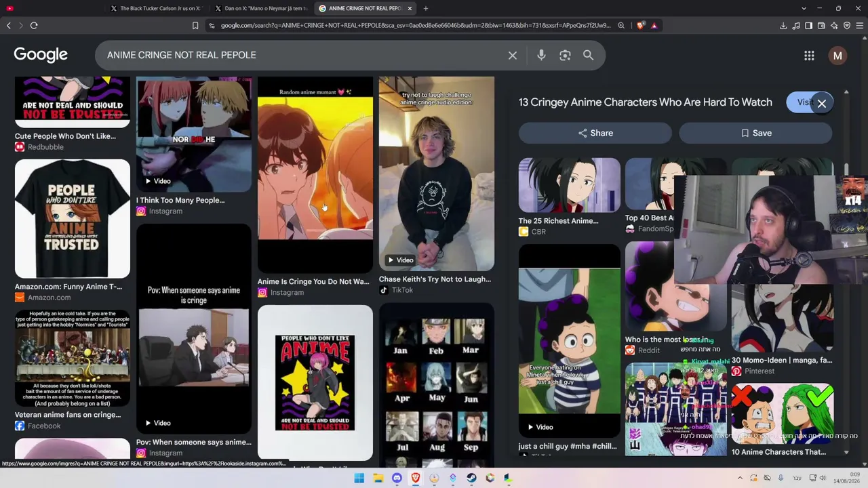Open the Brave VPN shield icon

[x=847, y=26]
